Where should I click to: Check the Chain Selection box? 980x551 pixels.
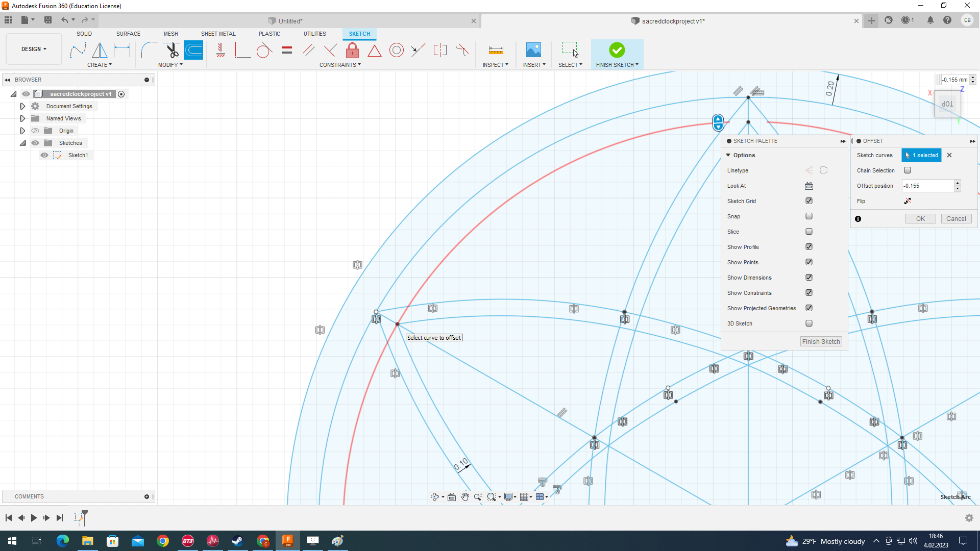pos(908,170)
